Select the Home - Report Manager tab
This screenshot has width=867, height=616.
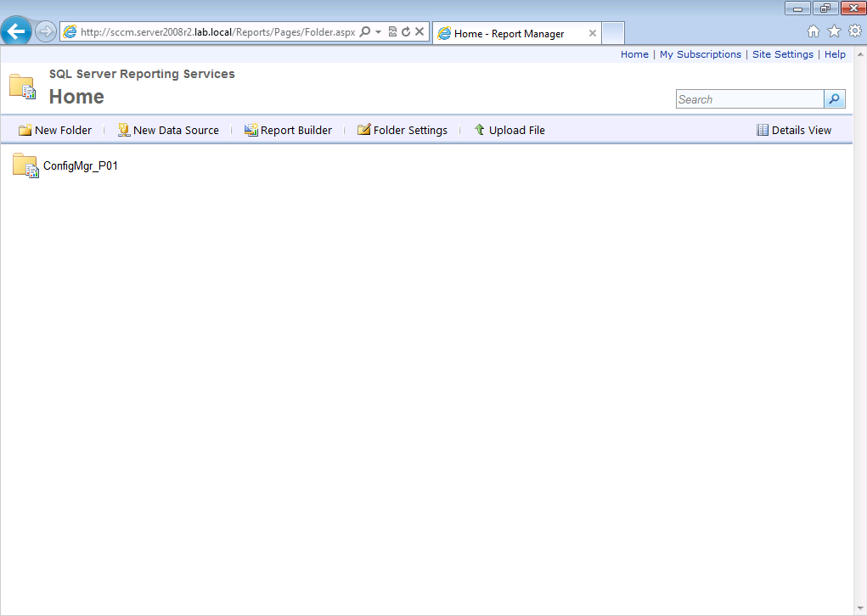pyautogui.click(x=516, y=34)
